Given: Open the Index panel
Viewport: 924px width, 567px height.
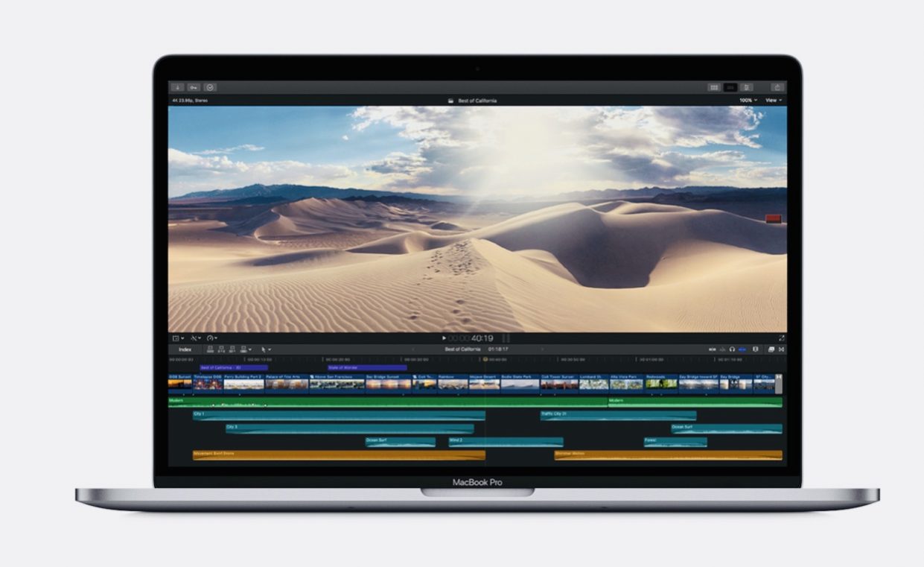Looking at the screenshot, I should [x=184, y=349].
